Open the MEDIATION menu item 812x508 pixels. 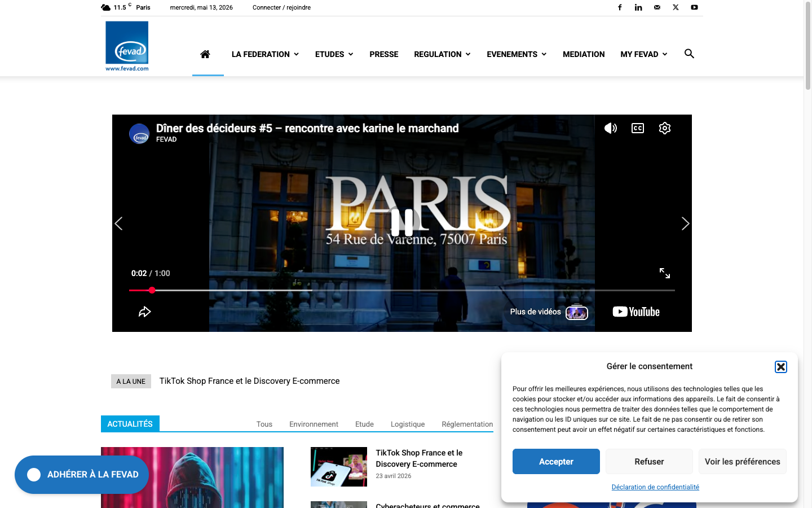[584, 54]
